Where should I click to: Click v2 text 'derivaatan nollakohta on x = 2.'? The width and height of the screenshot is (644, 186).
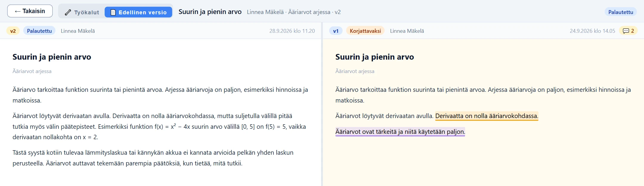[55, 137]
